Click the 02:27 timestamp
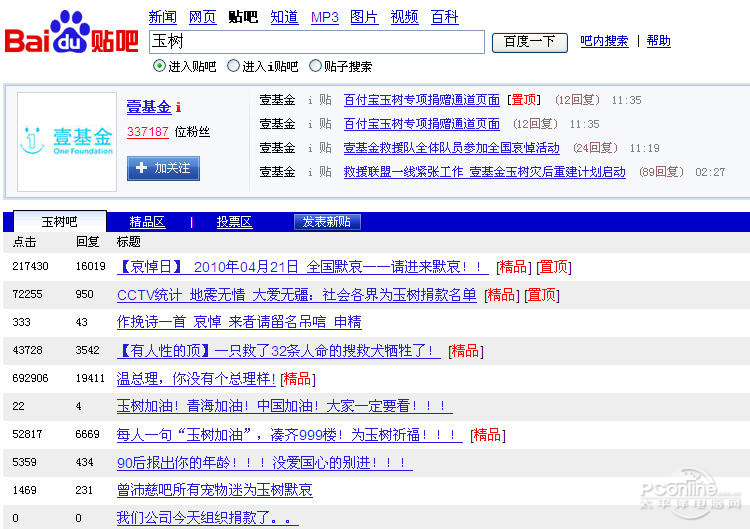The width and height of the screenshot is (750, 529). (x=710, y=172)
